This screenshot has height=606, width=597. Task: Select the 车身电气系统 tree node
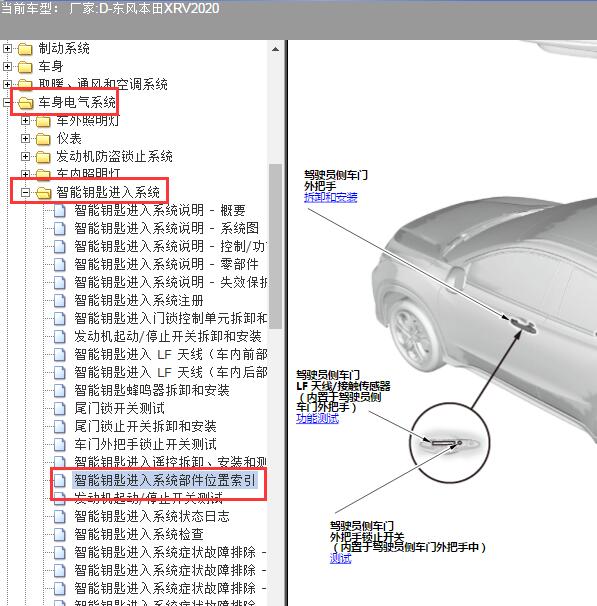[x=77, y=102]
